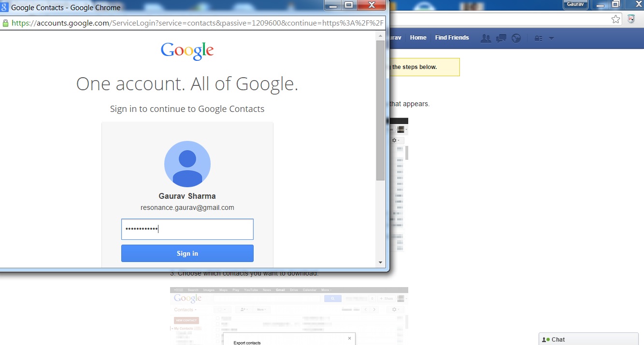Click the One account. All of Google. heading
The height and width of the screenshot is (345, 644).
pyautogui.click(x=187, y=84)
